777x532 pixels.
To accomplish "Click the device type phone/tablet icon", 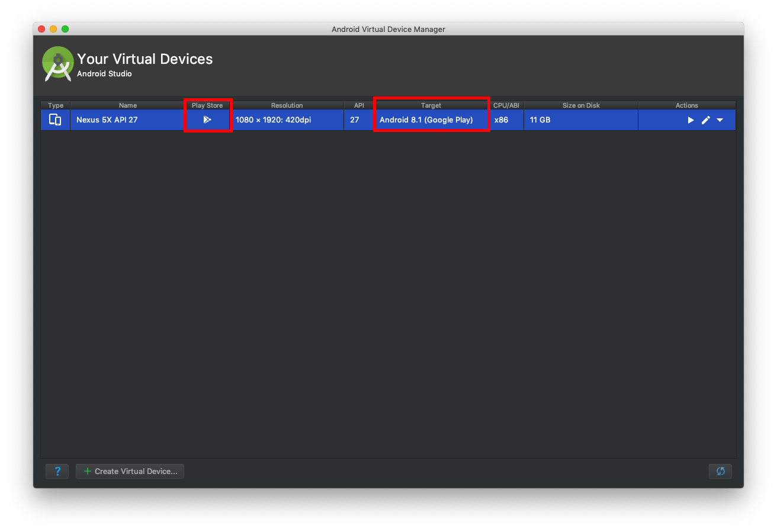I will (55, 120).
